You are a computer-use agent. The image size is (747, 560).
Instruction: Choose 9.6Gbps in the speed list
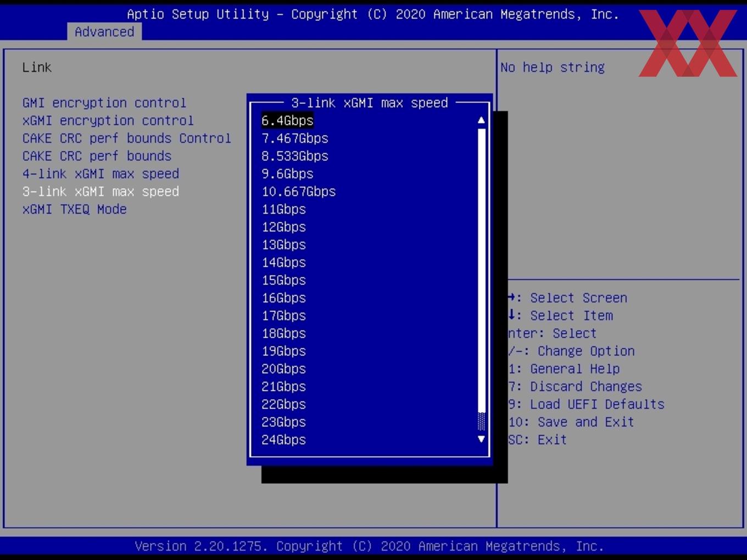tap(287, 173)
